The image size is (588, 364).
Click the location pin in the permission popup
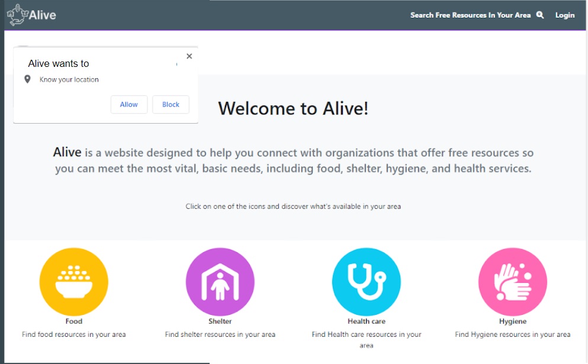pyautogui.click(x=27, y=79)
